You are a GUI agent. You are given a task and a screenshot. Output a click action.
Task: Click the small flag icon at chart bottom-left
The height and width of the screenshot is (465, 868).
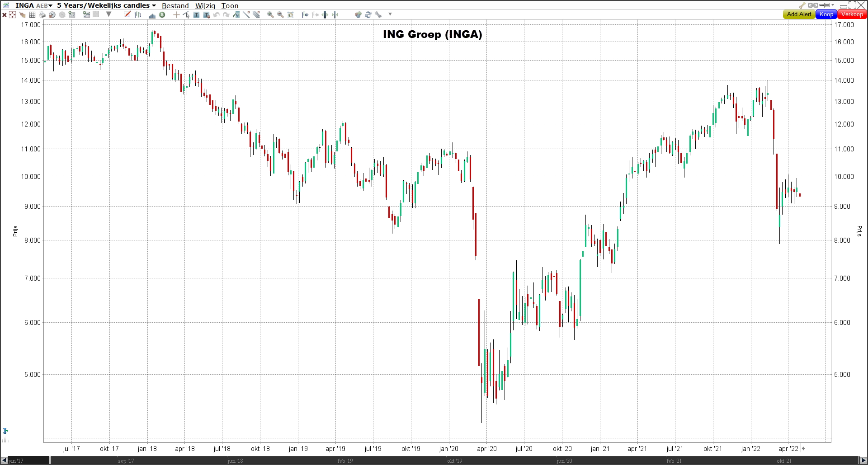(x=5, y=431)
